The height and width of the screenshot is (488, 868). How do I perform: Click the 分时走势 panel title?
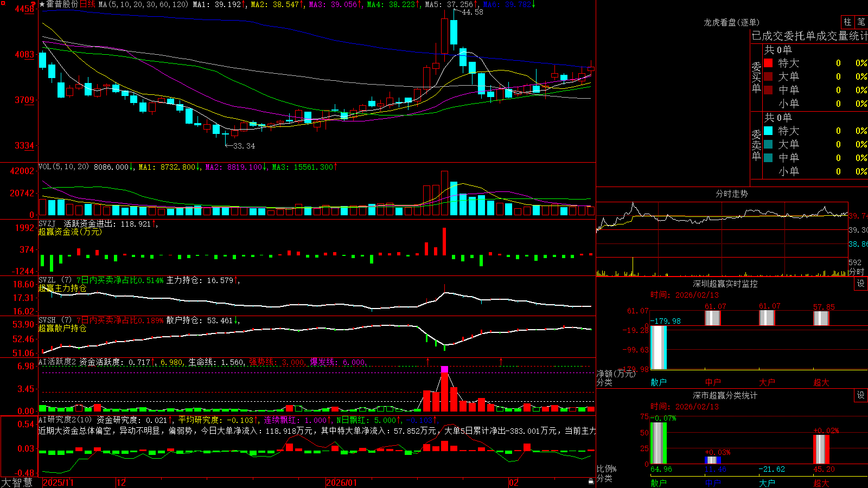[x=732, y=194]
